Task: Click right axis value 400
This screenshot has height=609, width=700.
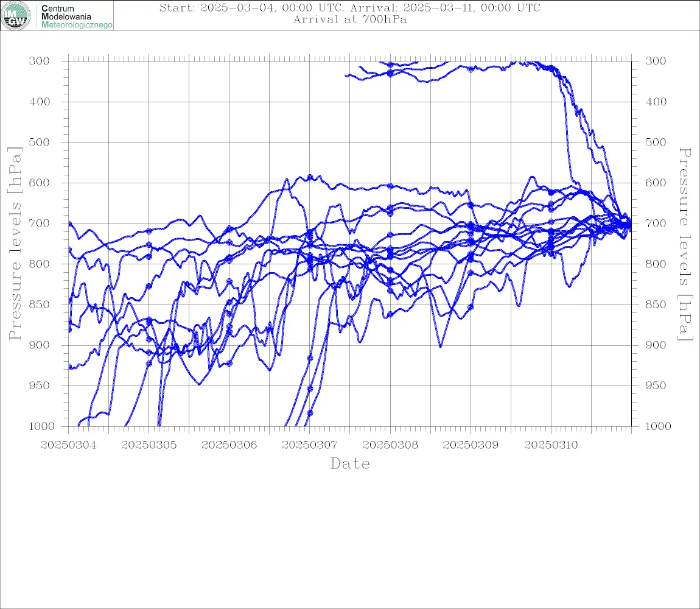Action: click(x=656, y=102)
